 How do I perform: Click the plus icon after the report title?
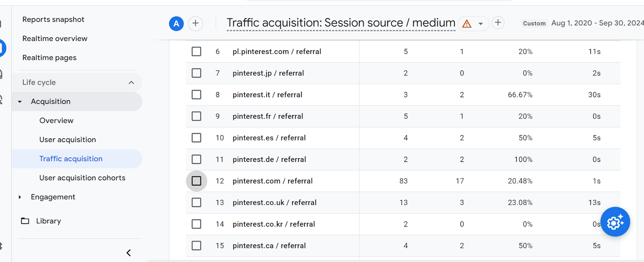click(x=498, y=23)
